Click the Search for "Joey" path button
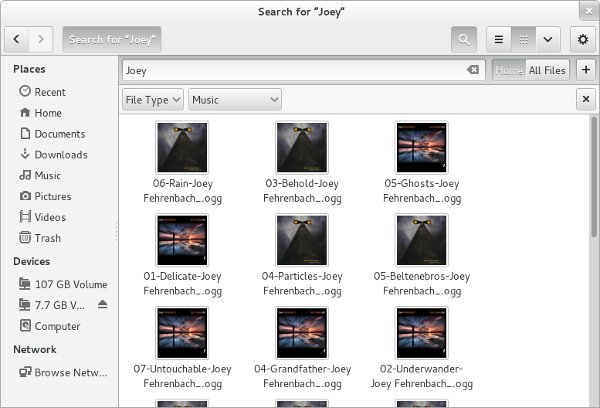This screenshot has height=408, width=600. [112, 39]
